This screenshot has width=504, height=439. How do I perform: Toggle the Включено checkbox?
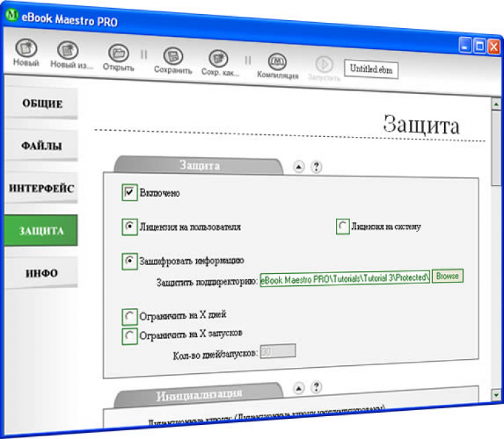click(x=130, y=193)
